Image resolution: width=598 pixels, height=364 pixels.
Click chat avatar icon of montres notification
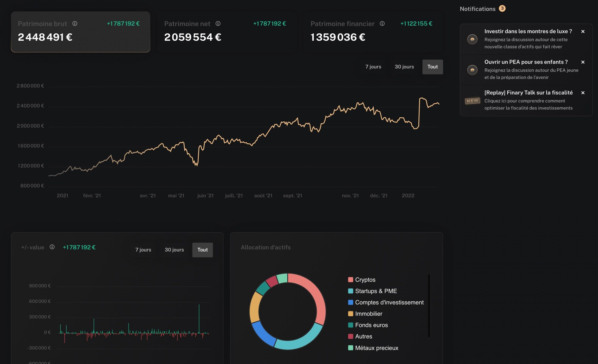pyautogui.click(x=472, y=39)
